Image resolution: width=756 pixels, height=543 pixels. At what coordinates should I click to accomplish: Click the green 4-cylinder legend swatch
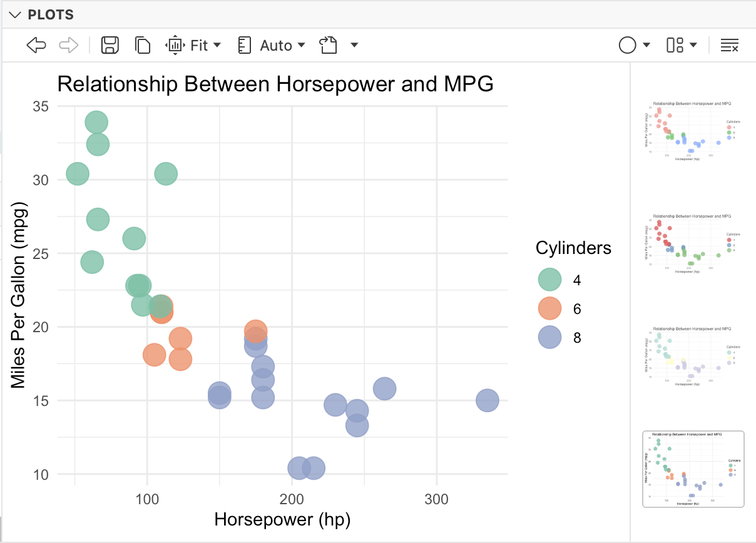(x=549, y=280)
